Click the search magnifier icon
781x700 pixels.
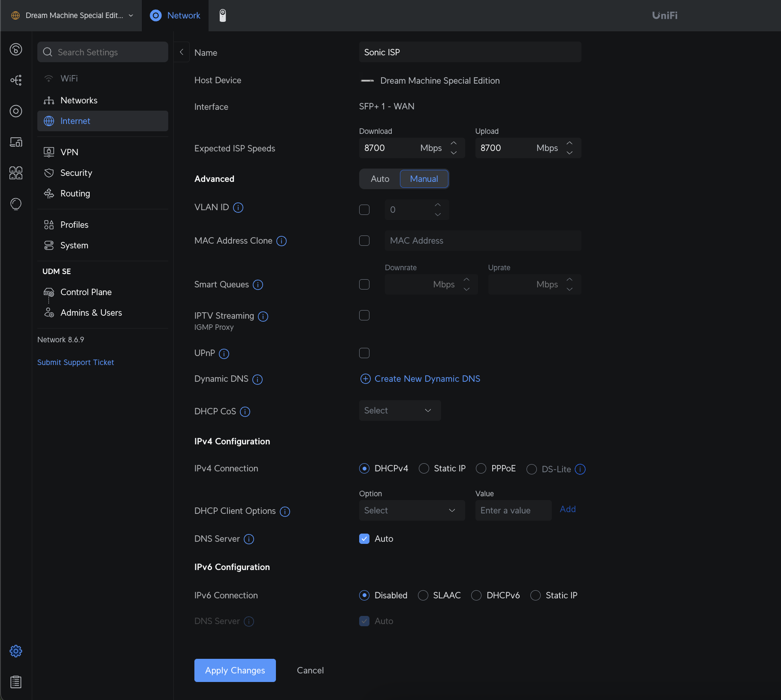click(48, 52)
